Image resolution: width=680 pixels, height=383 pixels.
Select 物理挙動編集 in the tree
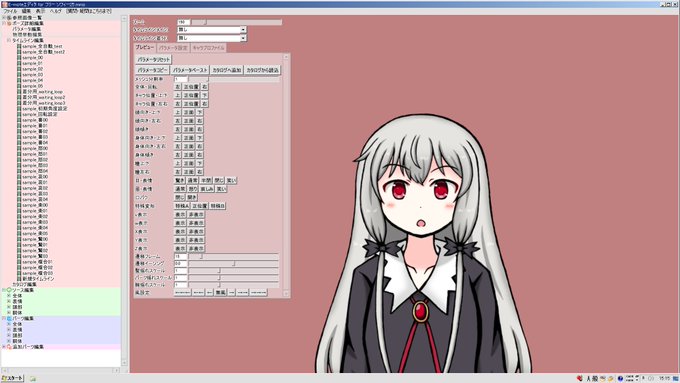pos(27,35)
